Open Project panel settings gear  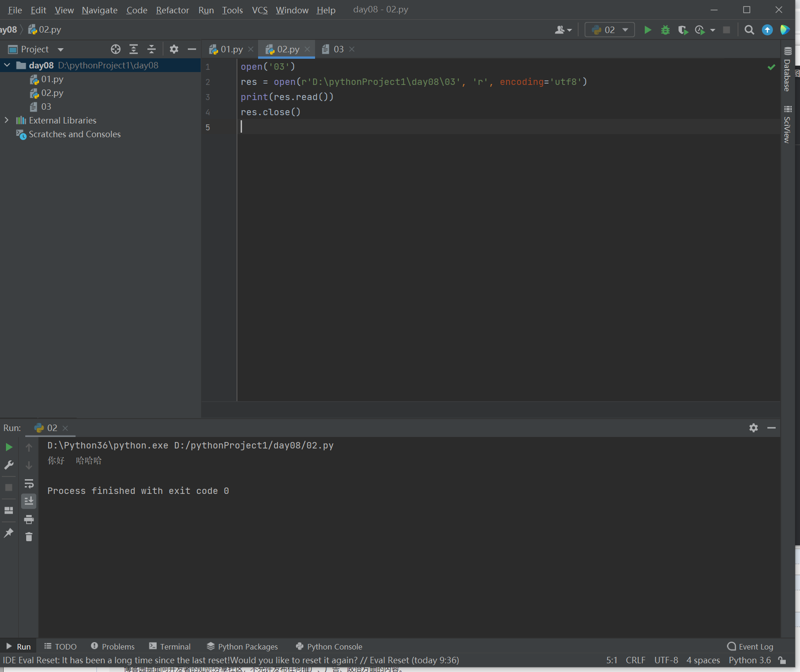(174, 49)
